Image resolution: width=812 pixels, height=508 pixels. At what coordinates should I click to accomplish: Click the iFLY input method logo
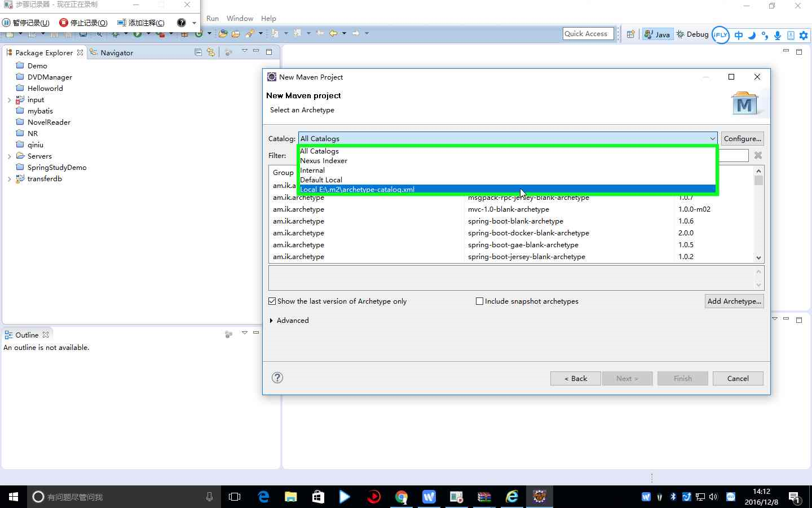click(x=721, y=35)
